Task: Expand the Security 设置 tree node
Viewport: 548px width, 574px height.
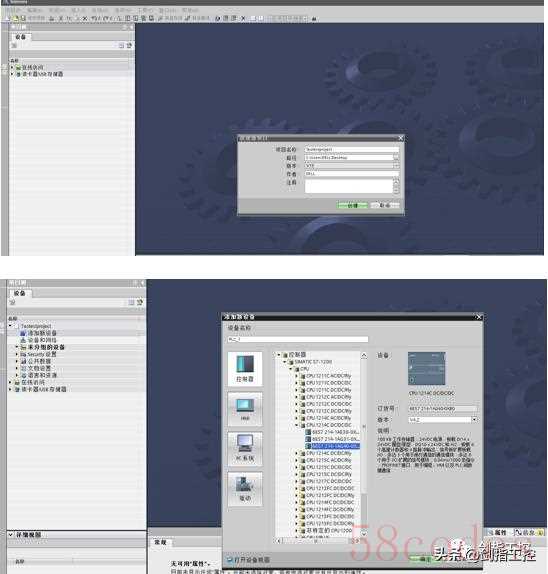Action: (16, 354)
